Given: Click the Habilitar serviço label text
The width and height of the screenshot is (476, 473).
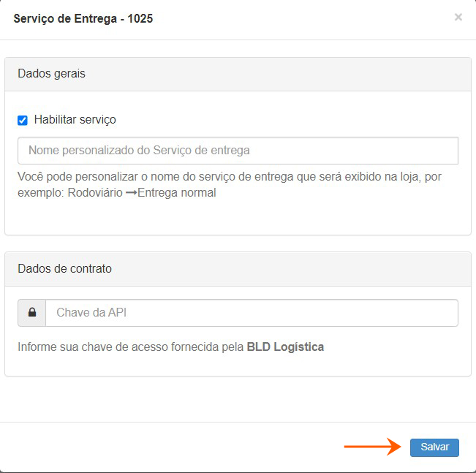Looking at the screenshot, I should click(x=75, y=120).
